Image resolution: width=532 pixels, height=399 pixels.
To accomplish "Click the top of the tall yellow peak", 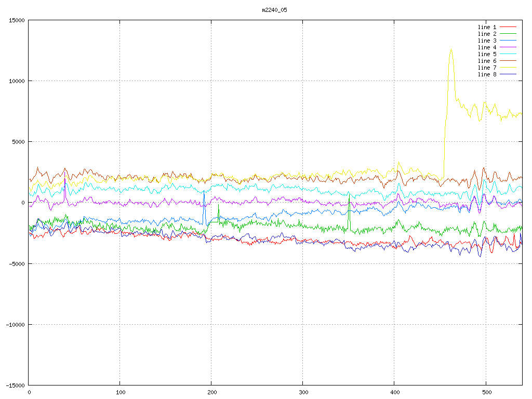I will (450, 49).
